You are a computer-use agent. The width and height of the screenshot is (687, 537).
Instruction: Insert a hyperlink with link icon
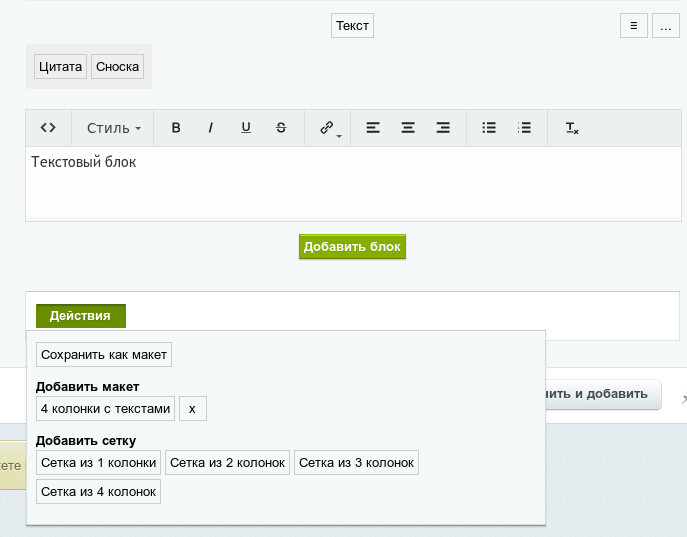326,128
